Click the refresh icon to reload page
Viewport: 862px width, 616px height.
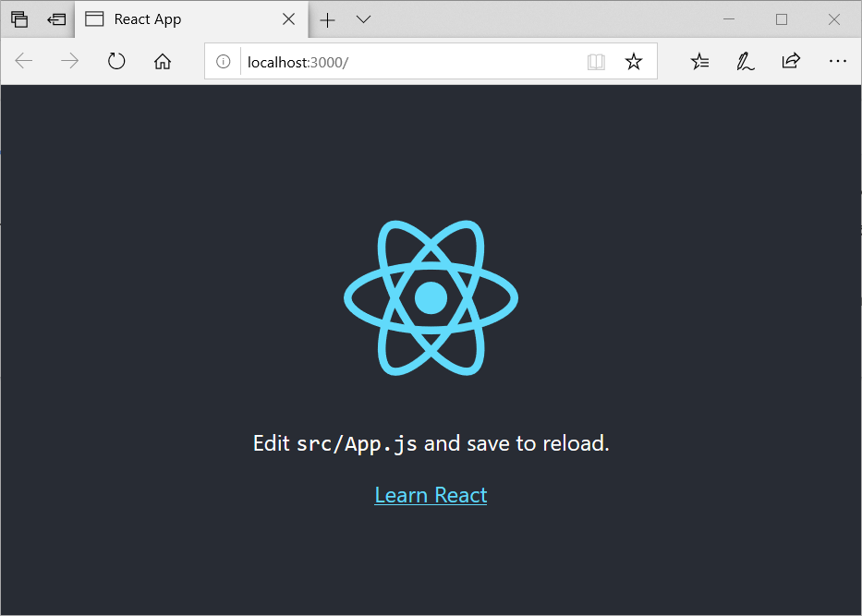tap(116, 61)
